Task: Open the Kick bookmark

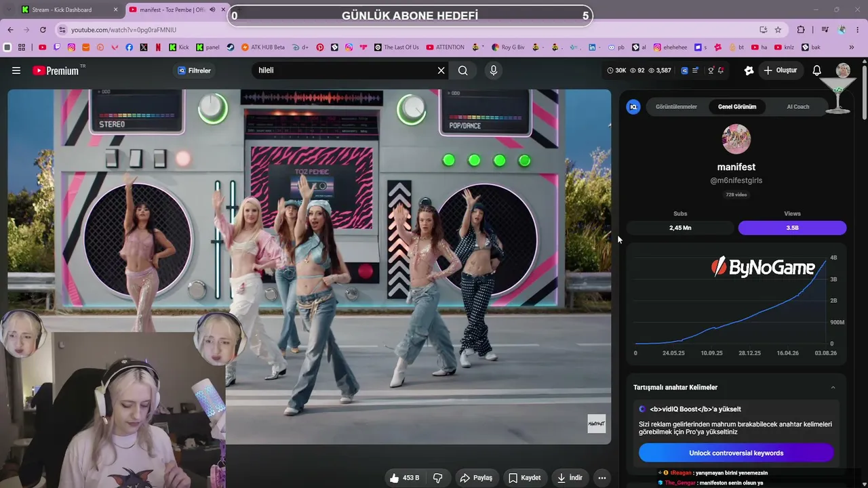Action: point(179,47)
